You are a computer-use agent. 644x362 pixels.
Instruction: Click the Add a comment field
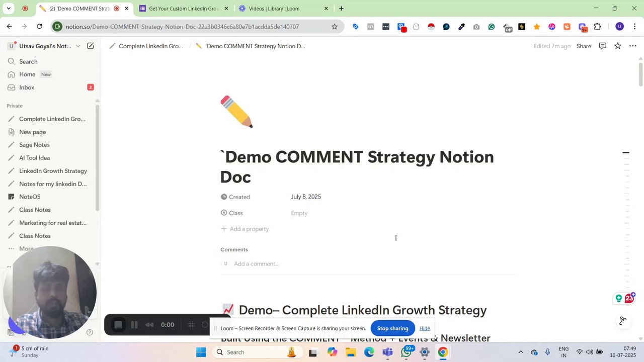[256, 264]
